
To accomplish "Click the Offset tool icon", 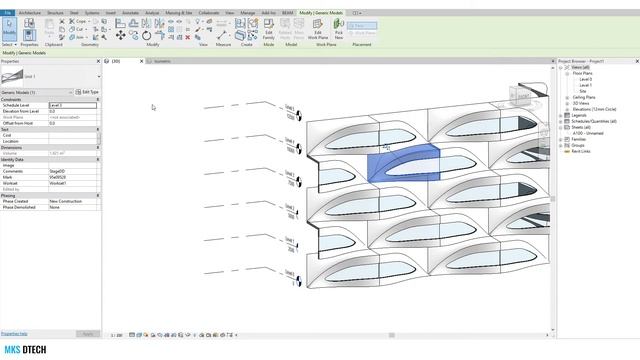I will [133, 23].
